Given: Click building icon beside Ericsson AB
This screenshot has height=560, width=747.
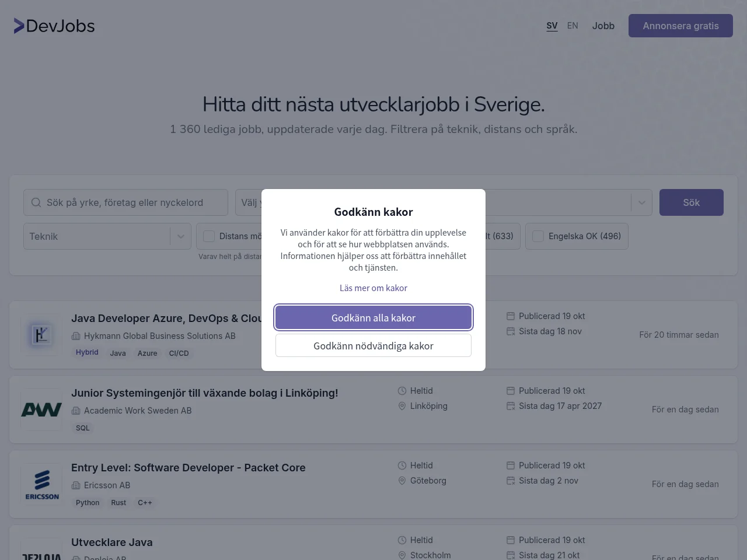Looking at the screenshot, I should (76, 485).
